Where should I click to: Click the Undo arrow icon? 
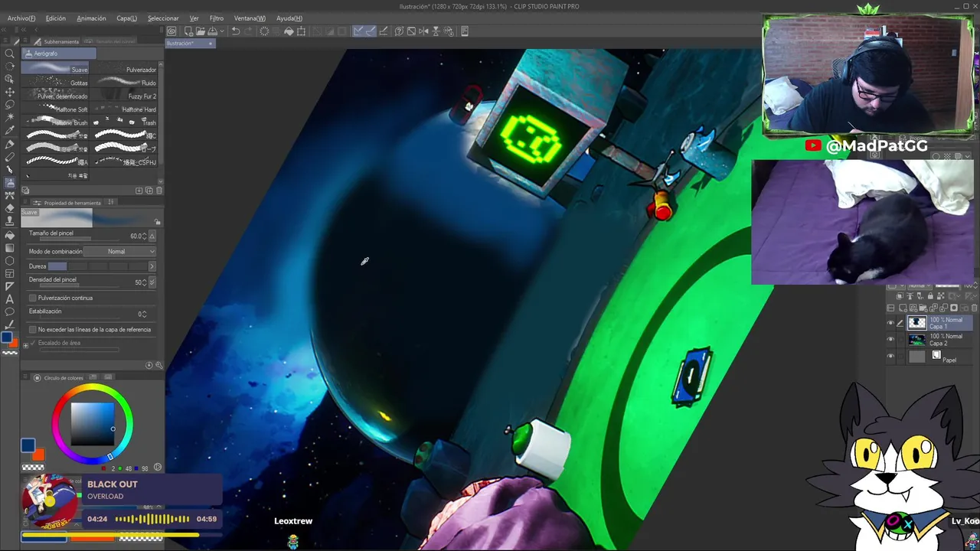click(x=236, y=31)
